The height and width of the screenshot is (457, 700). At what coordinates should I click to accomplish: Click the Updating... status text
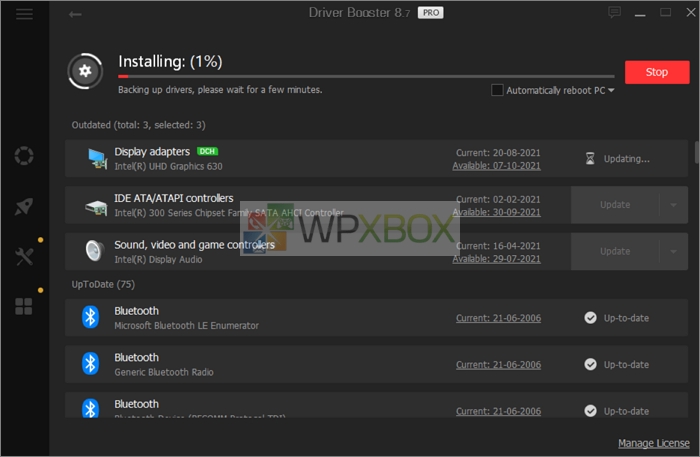pyautogui.click(x=626, y=159)
